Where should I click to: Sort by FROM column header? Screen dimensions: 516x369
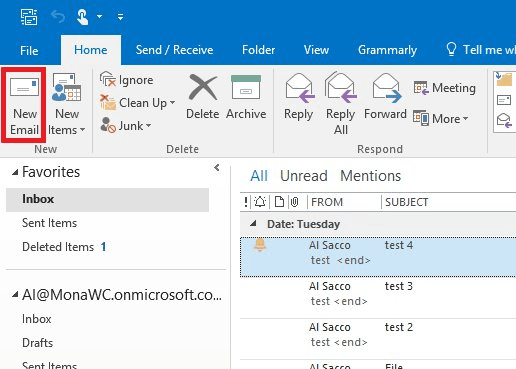(x=327, y=202)
